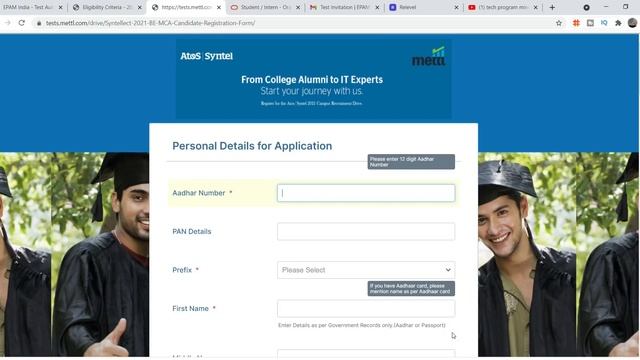640x360 pixels.
Task: Click the Government Records hint text
Action: point(362,325)
